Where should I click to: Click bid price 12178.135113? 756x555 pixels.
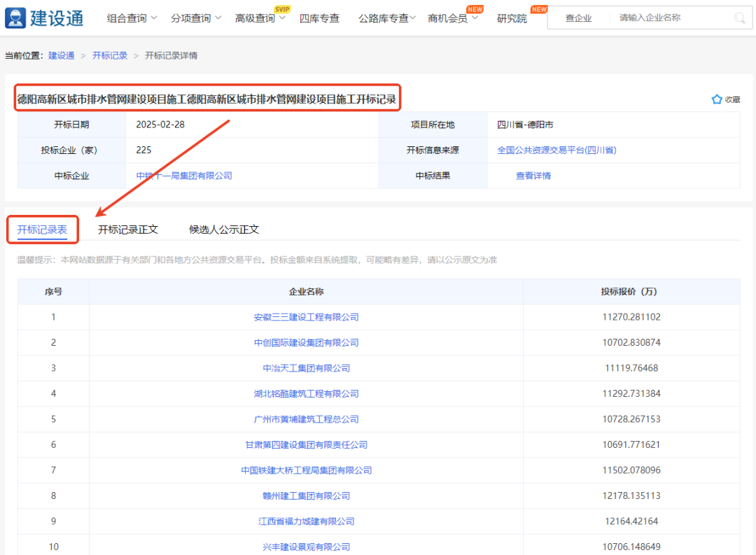pos(631,496)
